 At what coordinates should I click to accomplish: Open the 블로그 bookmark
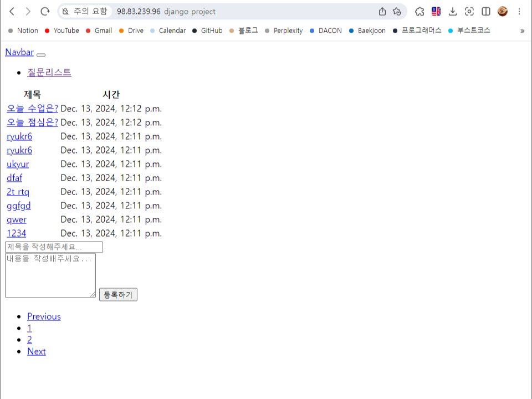tap(243, 30)
